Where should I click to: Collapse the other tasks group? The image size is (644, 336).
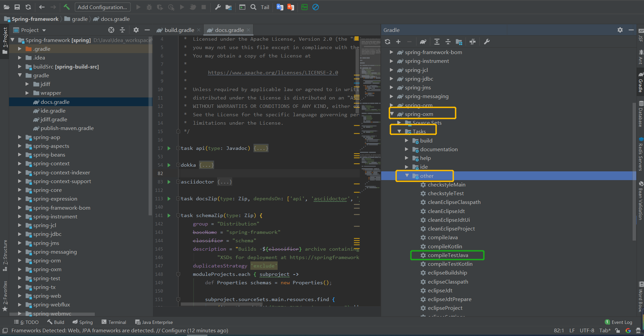tap(407, 176)
